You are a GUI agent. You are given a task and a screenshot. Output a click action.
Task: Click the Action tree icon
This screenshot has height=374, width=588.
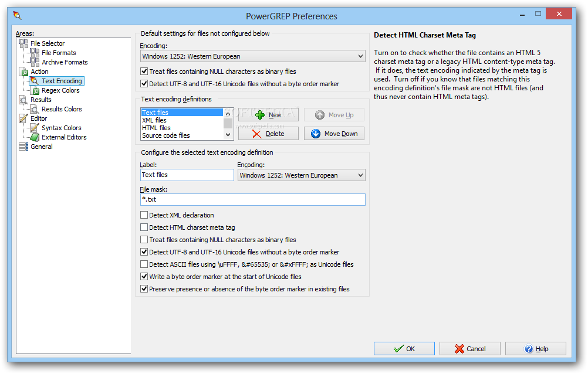click(x=23, y=72)
